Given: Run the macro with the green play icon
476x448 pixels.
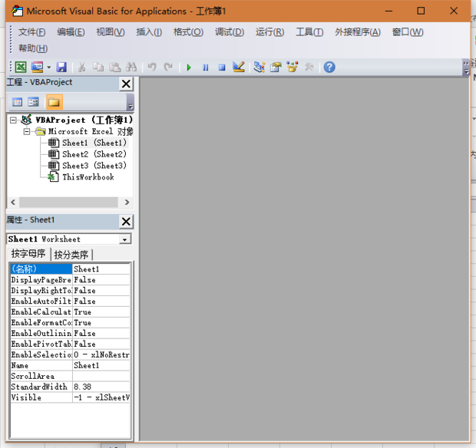Looking at the screenshot, I should coord(189,68).
